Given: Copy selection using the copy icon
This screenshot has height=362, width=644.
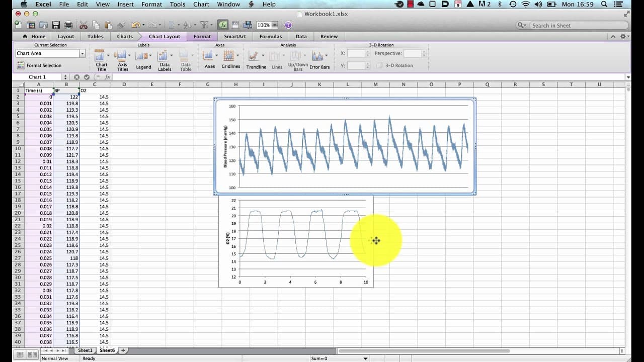Looking at the screenshot, I should (x=96, y=25).
